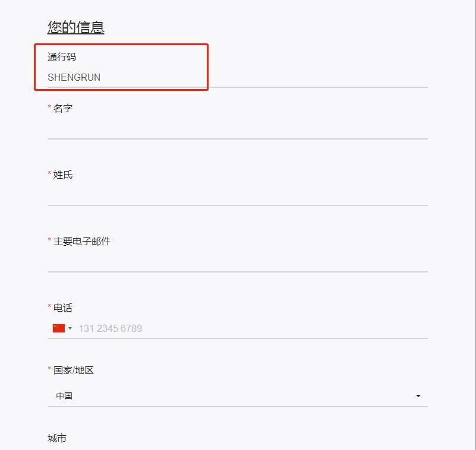Click into the 姓氏 text input
476x450 pixels.
tap(237, 195)
